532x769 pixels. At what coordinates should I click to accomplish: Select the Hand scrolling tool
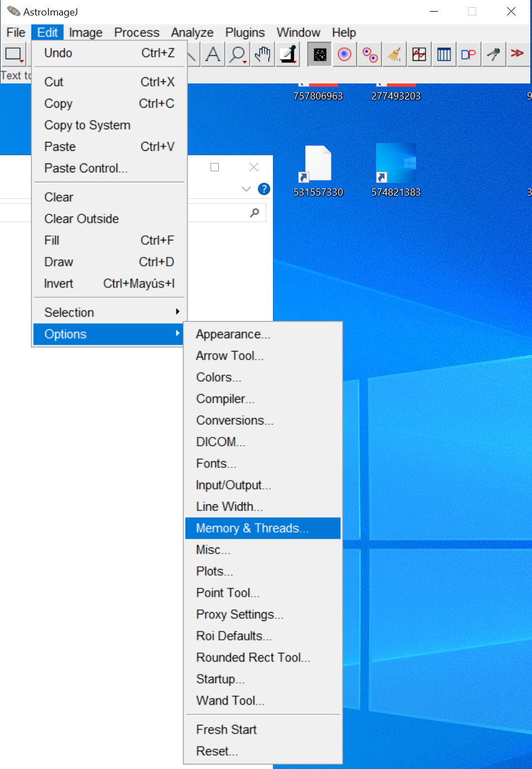pos(262,54)
